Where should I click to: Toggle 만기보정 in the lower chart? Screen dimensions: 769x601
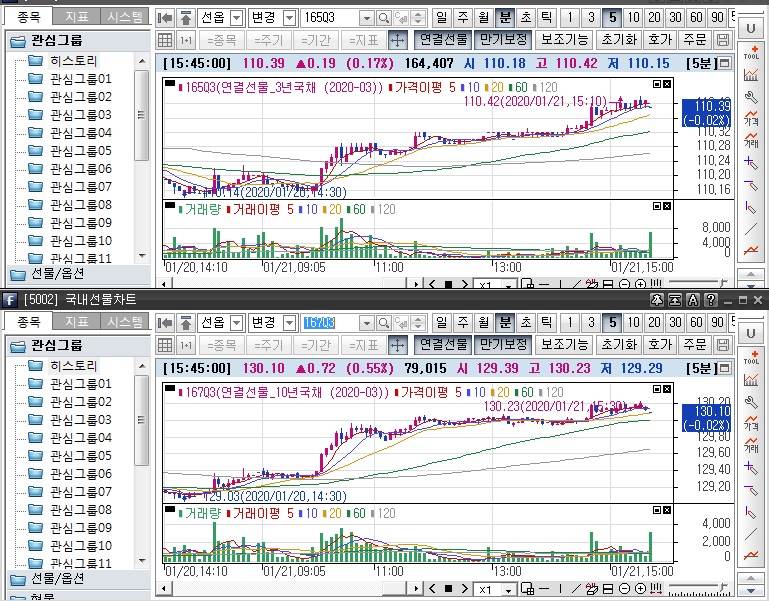(x=503, y=345)
